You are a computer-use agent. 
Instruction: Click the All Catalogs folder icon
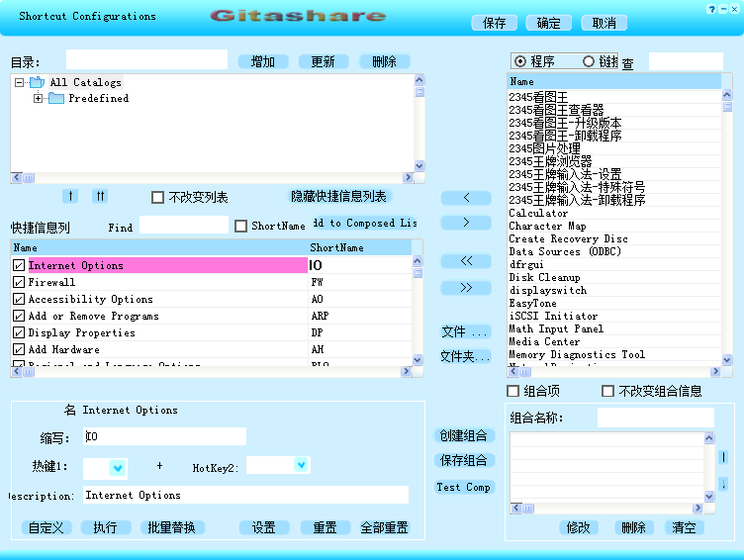[x=37, y=82]
